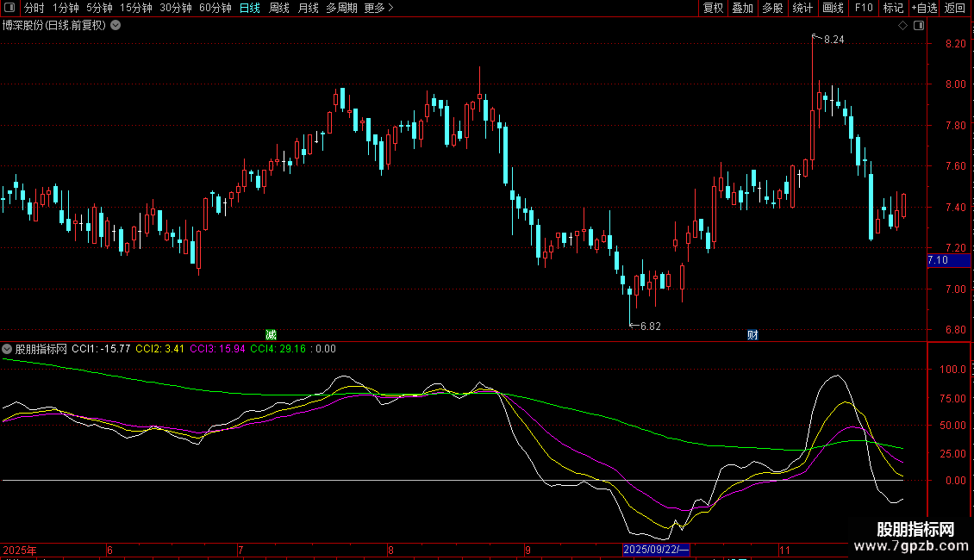Click the green 减 event marker
The image size is (974, 560).
click(x=271, y=334)
